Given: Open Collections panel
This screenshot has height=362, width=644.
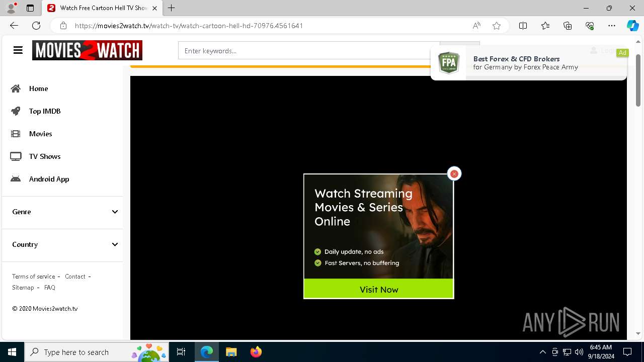Looking at the screenshot, I should point(568,26).
